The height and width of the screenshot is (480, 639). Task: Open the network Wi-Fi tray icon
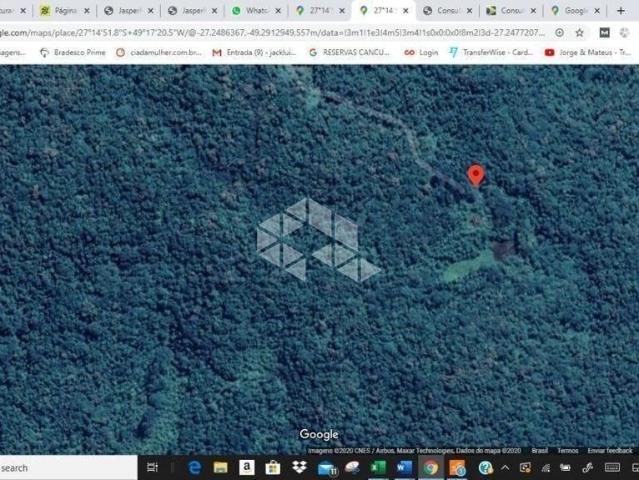[x=546, y=468]
